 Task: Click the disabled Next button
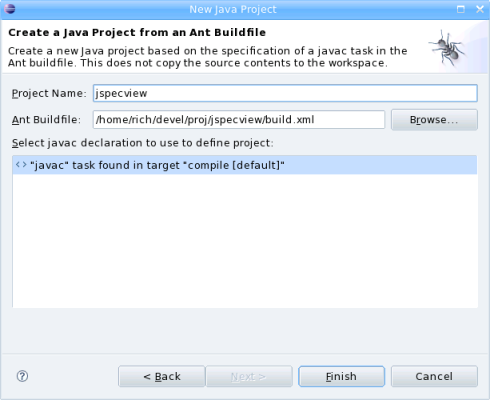pyautogui.click(x=249, y=376)
